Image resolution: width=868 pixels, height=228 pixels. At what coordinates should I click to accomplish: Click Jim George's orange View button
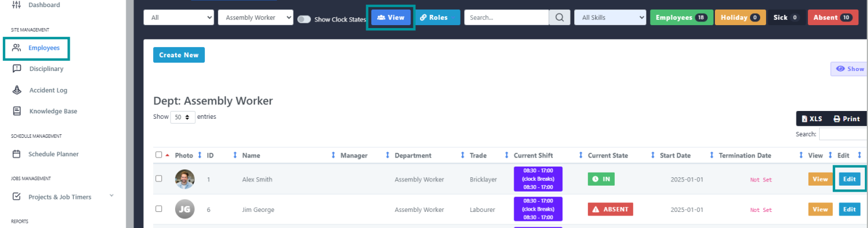[x=820, y=209]
